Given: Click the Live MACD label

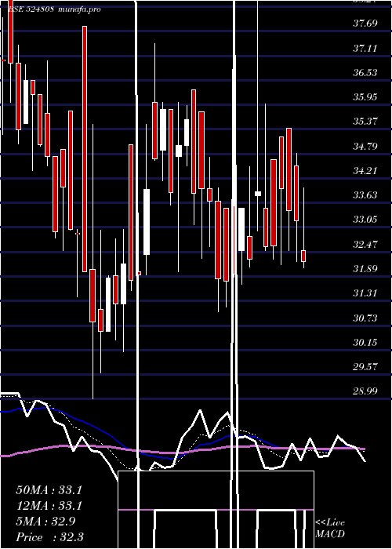Looking at the screenshot, I should 330,528.
